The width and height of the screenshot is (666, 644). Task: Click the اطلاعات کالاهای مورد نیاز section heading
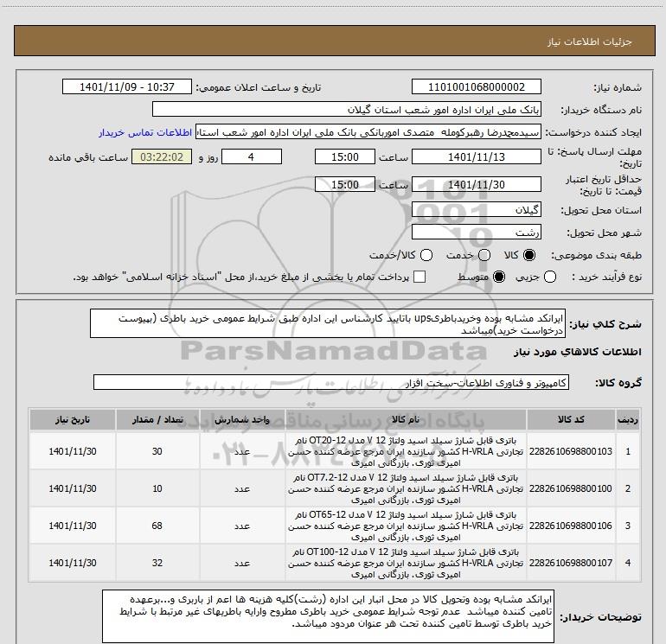click(x=577, y=352)
